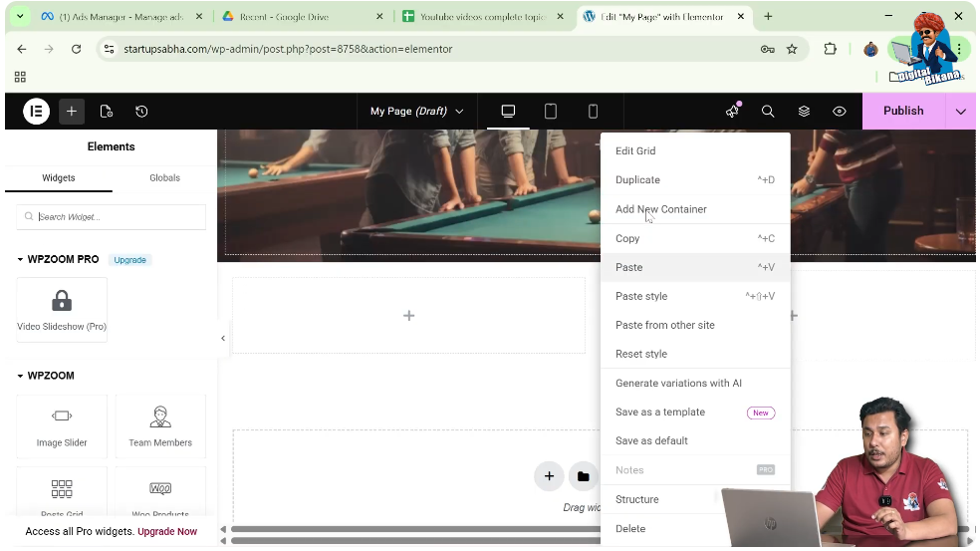Switch to tablet responsive view
Image resolution: width=980 pixels, height=551 pixels.
(x=551, y=112)
